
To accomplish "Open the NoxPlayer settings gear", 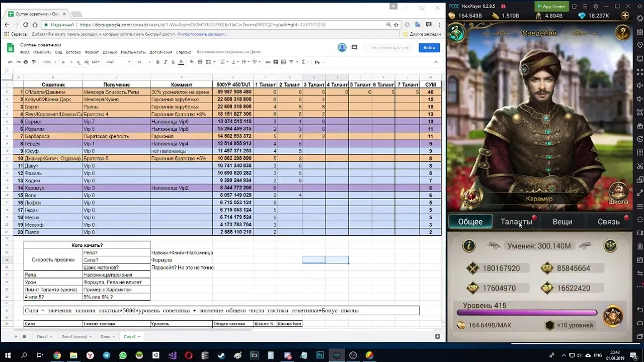I will [595, 6].
